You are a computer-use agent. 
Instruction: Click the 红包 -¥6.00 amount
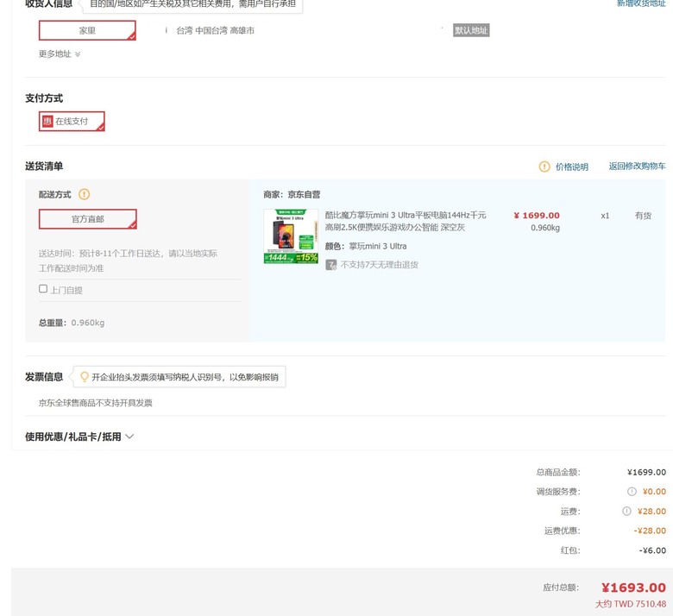coord(652,550)
